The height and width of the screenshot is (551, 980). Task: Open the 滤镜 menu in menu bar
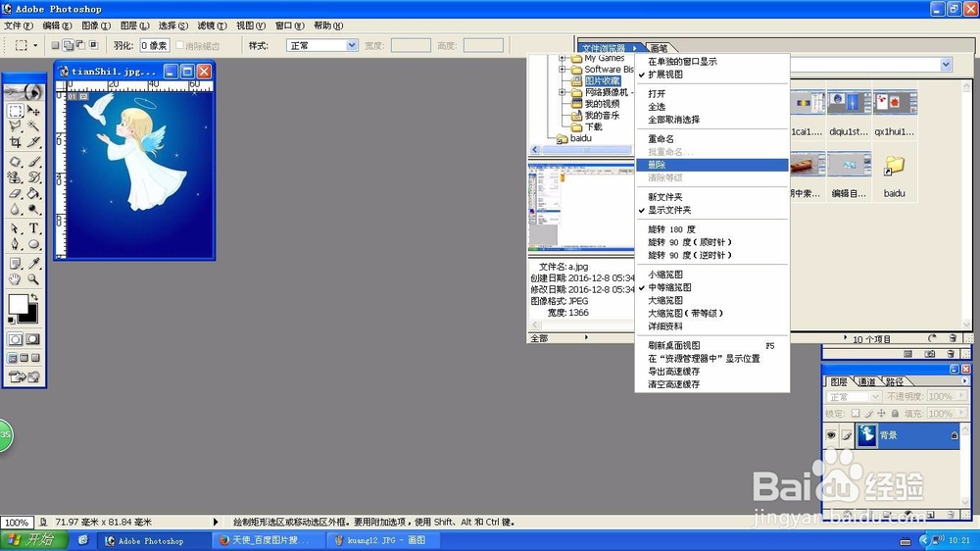pyautogui.click(x=212, y=25)
